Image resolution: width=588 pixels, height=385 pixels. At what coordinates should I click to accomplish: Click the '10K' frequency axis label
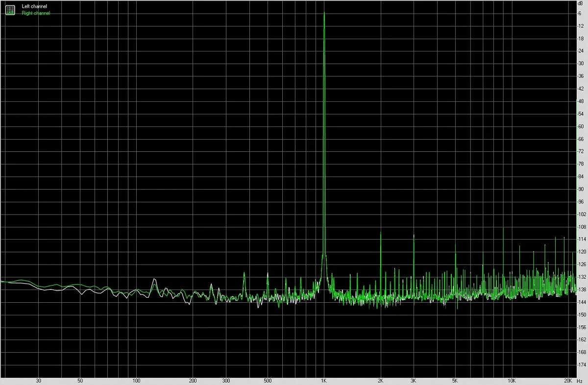[512, 381]
